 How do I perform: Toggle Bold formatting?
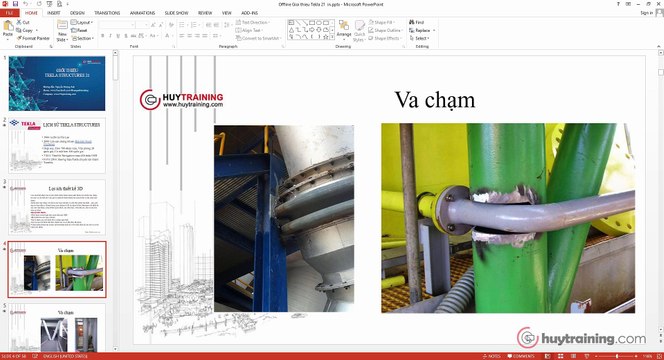point(102,36)
